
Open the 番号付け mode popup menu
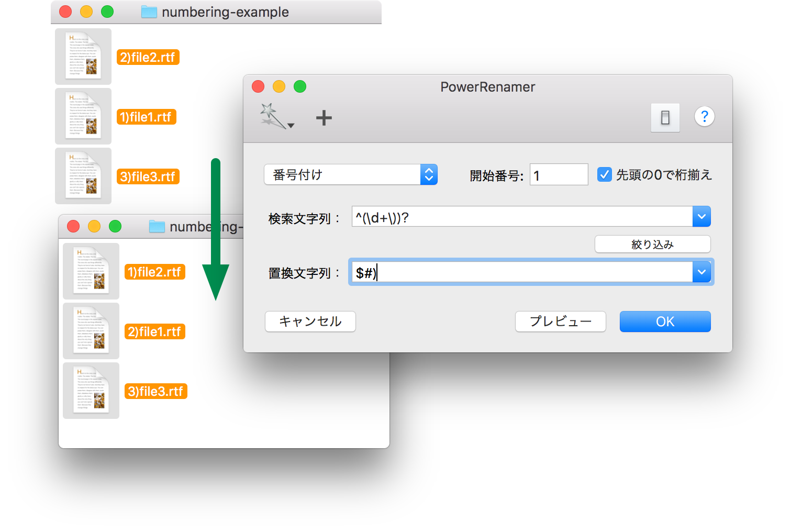click(x=350, y=175)
